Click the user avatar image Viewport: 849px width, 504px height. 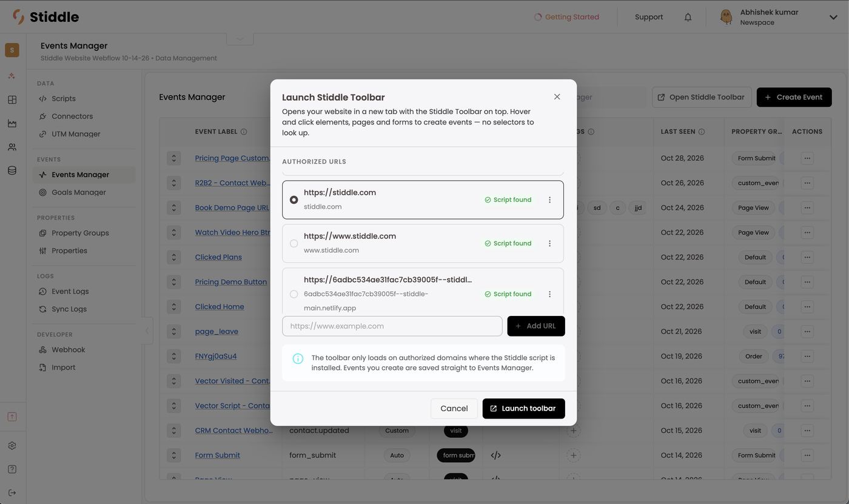tap(726, 17)
